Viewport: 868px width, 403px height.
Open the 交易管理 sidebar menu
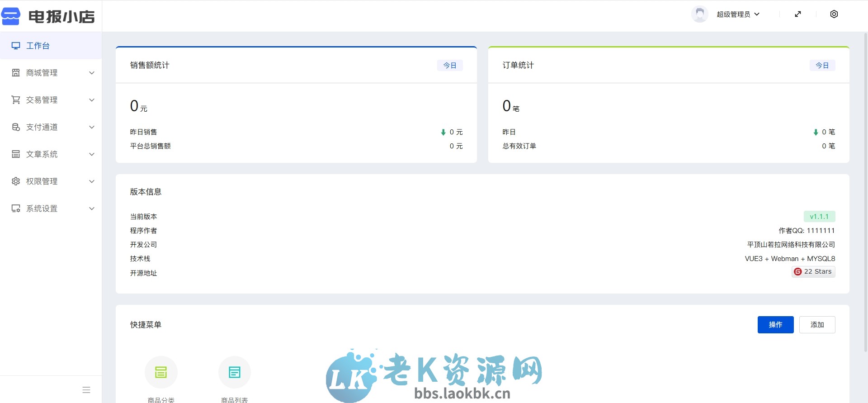pyautogui.click(x=51, y=100)
